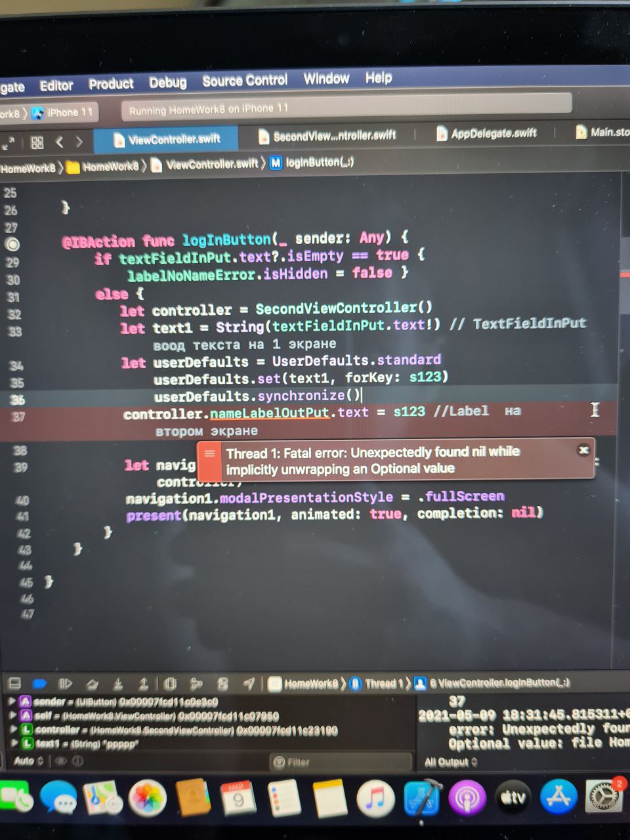Open Simulate Location

249,684
